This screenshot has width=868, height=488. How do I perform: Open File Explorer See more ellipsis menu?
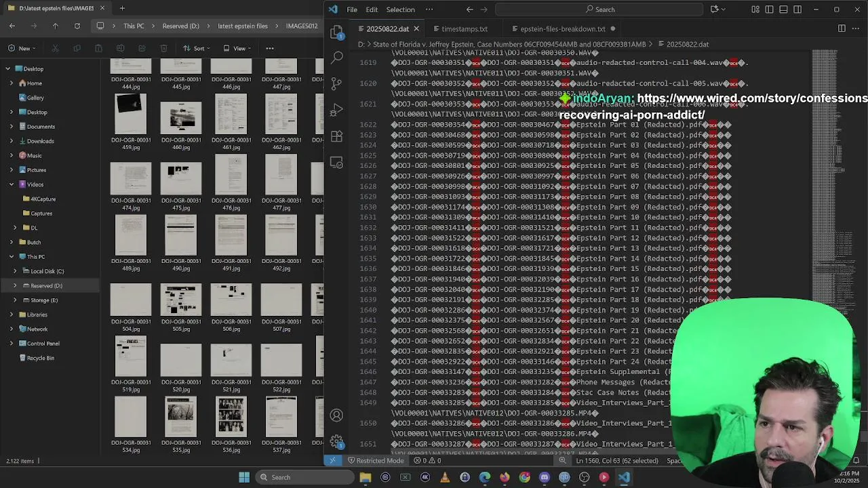click(x=270, y=48)
